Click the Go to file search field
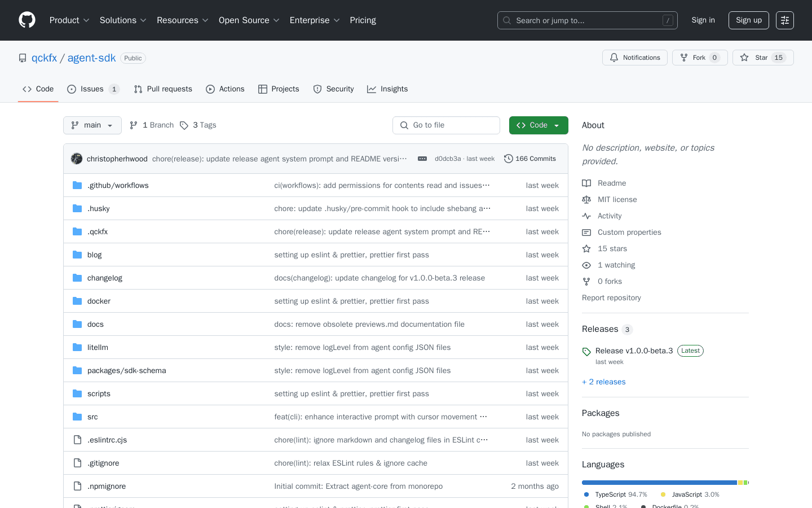This screenshot has width=812, height=508. tap(446, 125)
